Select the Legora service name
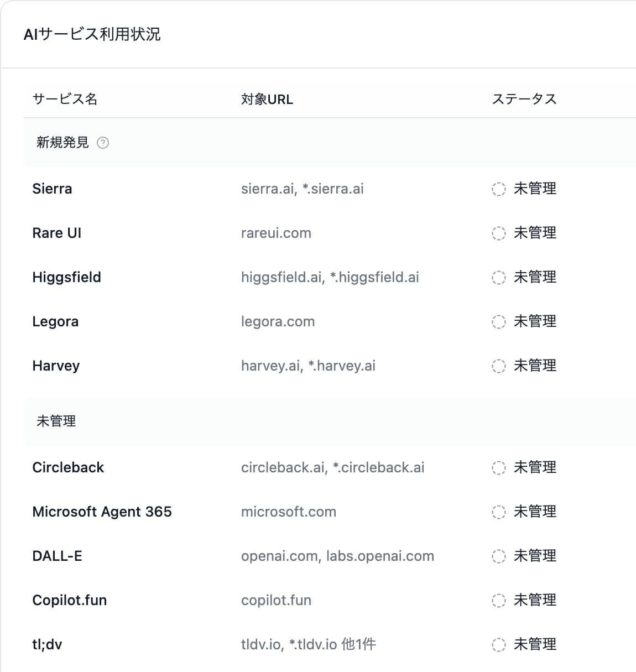Viewport: 636px width, 672px height. pos(55,321)
